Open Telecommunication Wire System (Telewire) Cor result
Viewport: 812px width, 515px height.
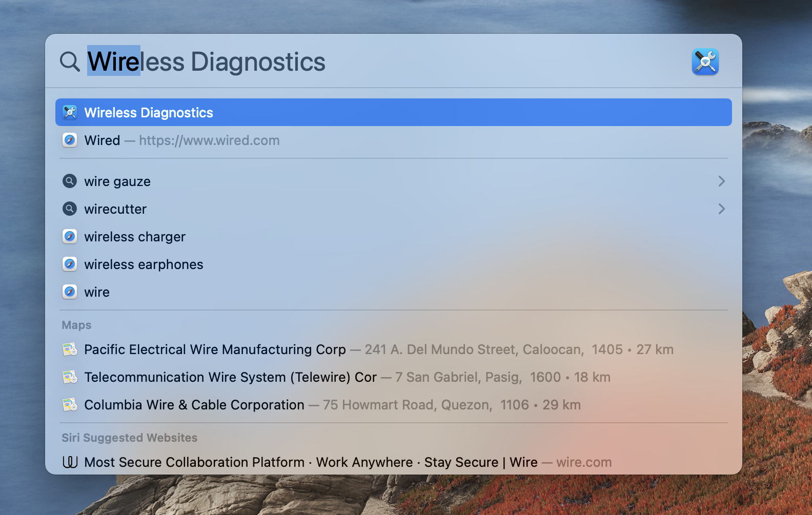[394, 377]
